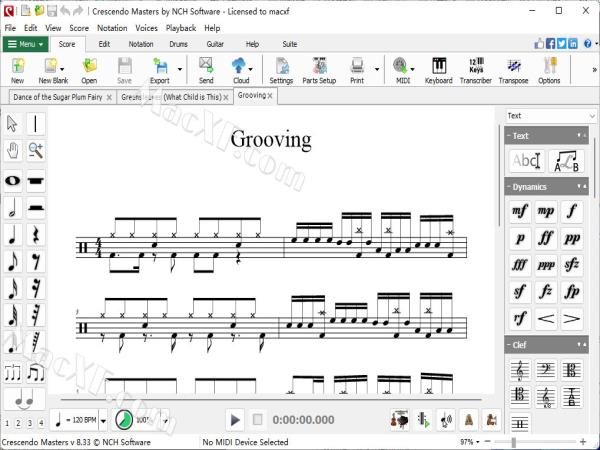Choose the eighth rest tool
This screenshot has height=450, width=600.
36,262
